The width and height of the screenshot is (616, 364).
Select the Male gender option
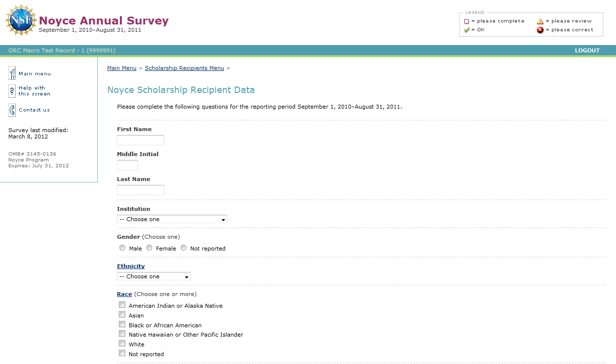point(122,248)
